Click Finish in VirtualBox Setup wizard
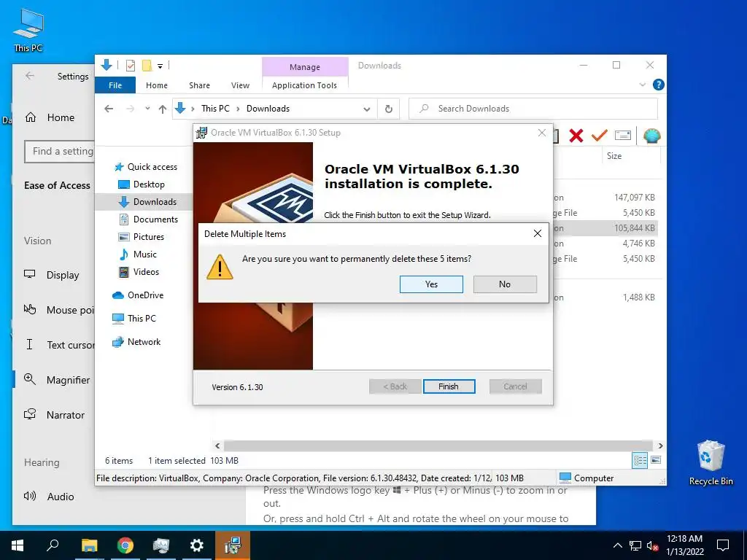This screenshot has height=560, width=747. pos(449,386)
